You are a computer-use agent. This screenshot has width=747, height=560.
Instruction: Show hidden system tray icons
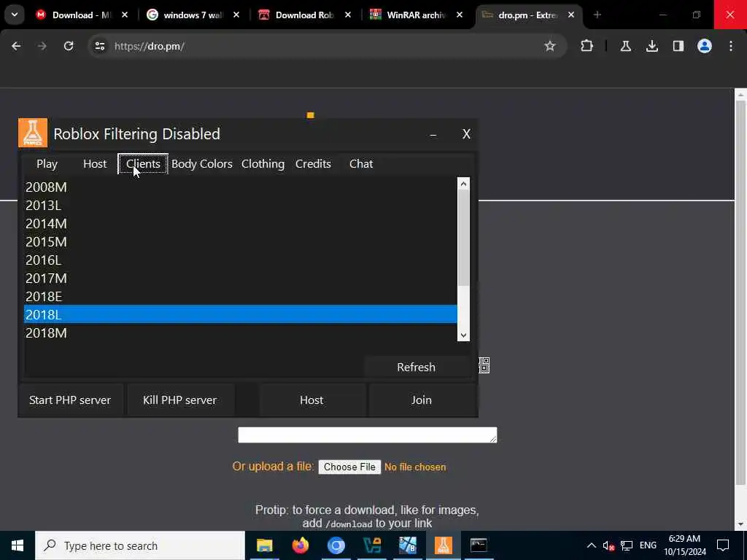[591, 545]
